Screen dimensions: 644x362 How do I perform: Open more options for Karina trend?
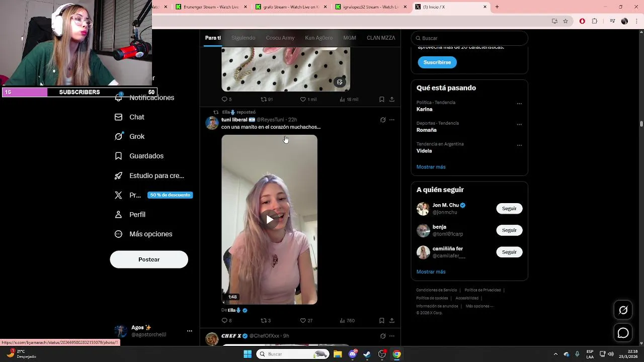[519, 104]
